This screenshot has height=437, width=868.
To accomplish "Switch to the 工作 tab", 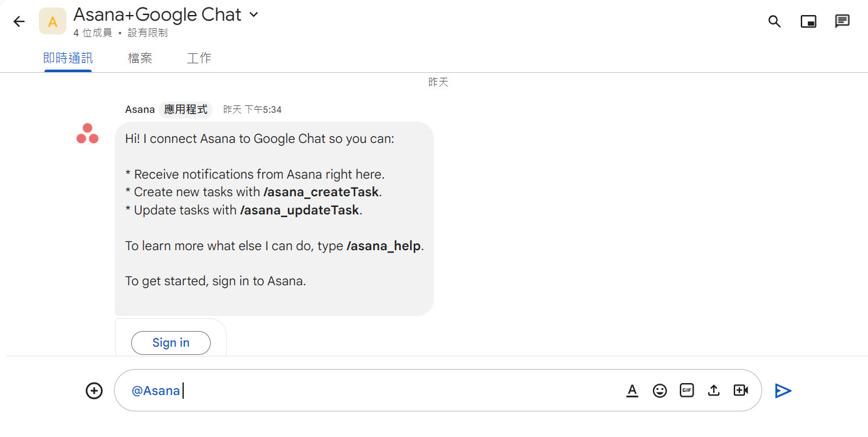I will pos(199,58).
